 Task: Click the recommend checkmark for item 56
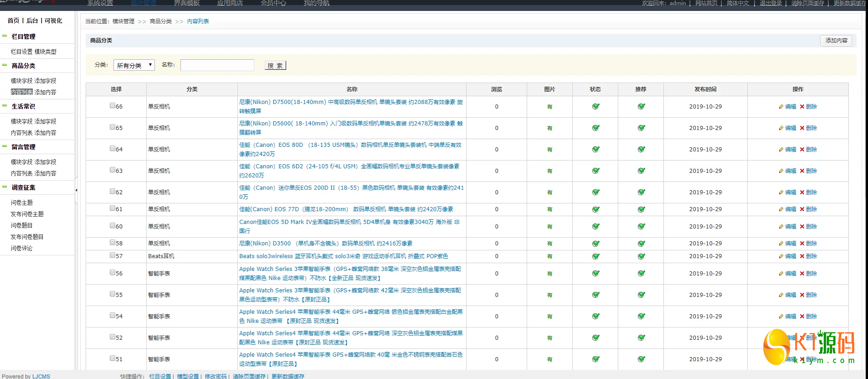point(641,274)
